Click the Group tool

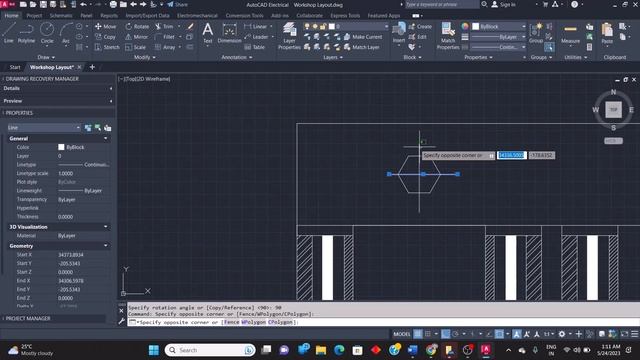point(536,33)
